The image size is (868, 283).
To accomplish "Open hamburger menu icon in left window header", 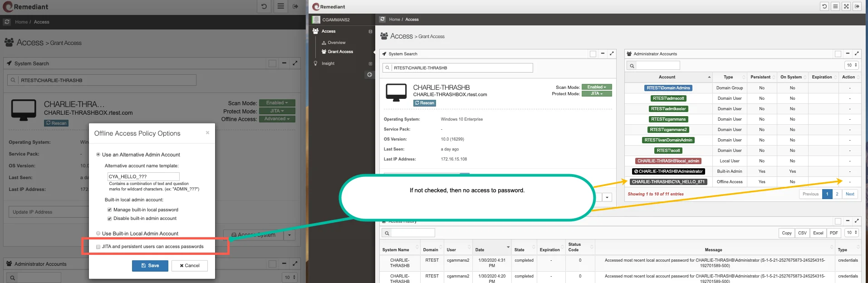I will pos(281,6).
